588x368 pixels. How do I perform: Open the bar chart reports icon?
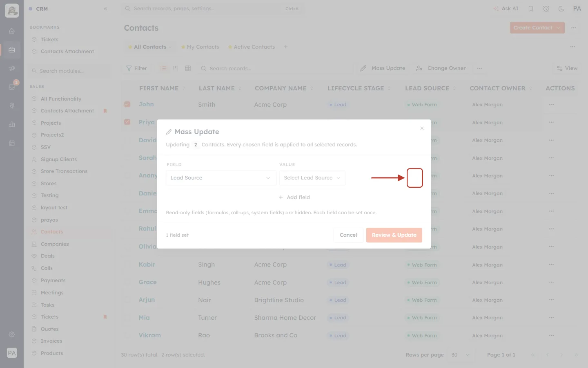(x=12, y=124)
